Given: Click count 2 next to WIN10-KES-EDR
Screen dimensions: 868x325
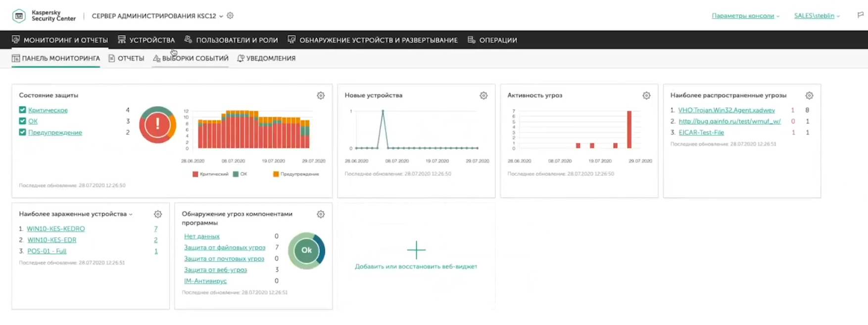Looking at the screenshot, I should (155, 240).
